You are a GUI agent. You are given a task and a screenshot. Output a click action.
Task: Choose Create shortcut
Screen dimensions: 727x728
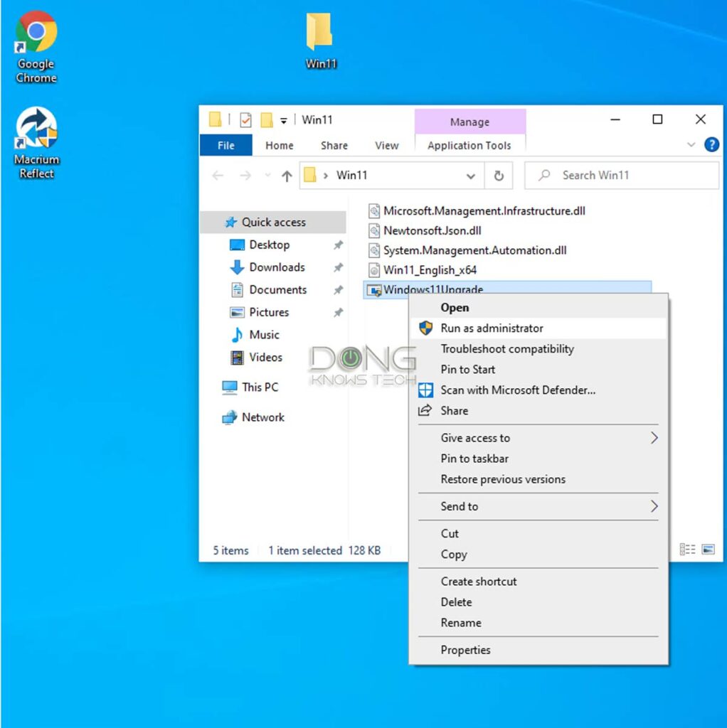pyautogui.click(x=538, y=582)
